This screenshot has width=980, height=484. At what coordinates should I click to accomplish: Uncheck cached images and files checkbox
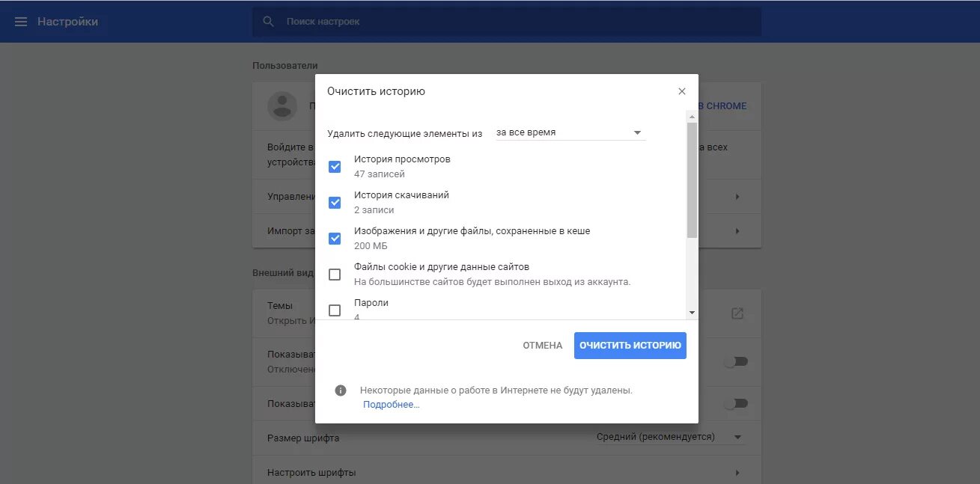point(335,239)
